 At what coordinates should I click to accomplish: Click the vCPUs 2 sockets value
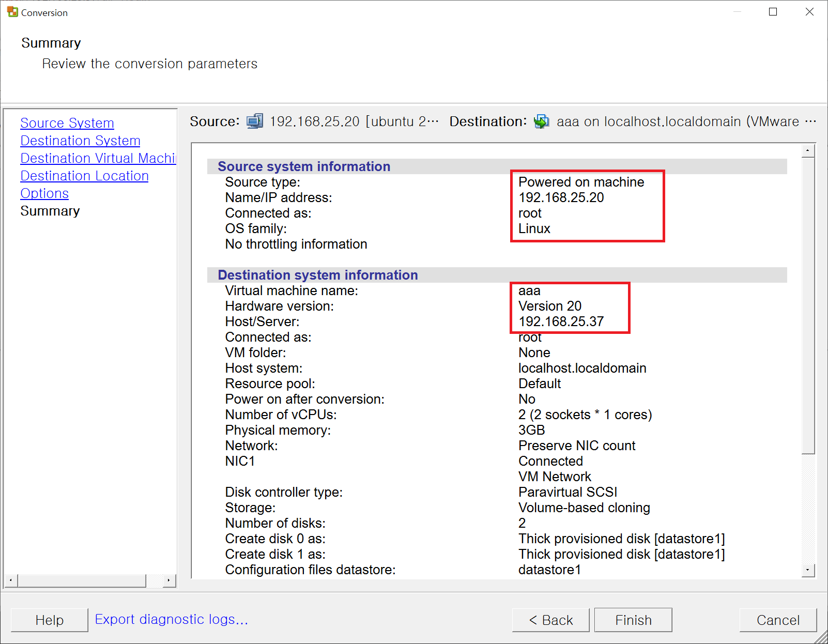click(x=585, y=415)
